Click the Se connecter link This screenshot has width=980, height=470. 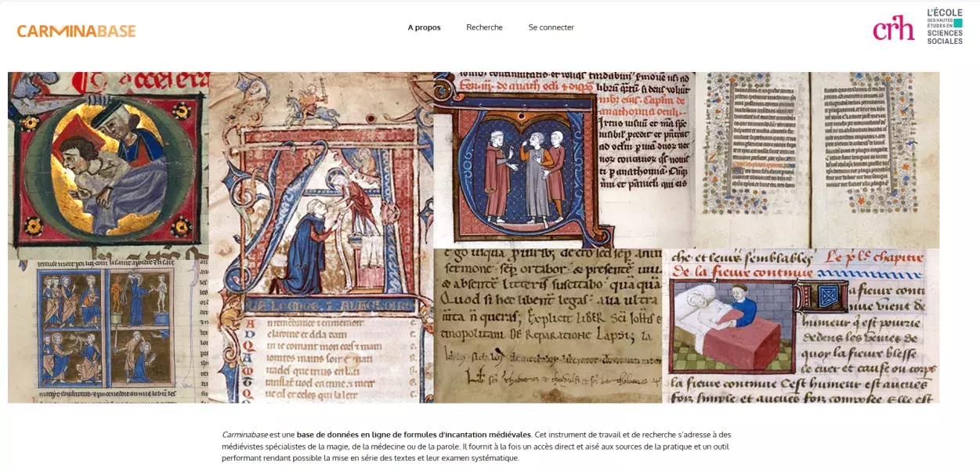(551, 27)
